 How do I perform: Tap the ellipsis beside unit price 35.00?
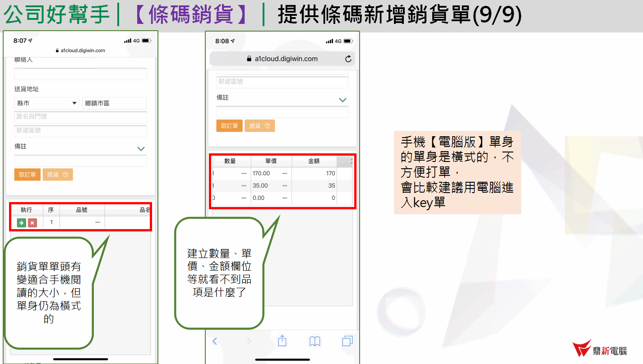285,185
